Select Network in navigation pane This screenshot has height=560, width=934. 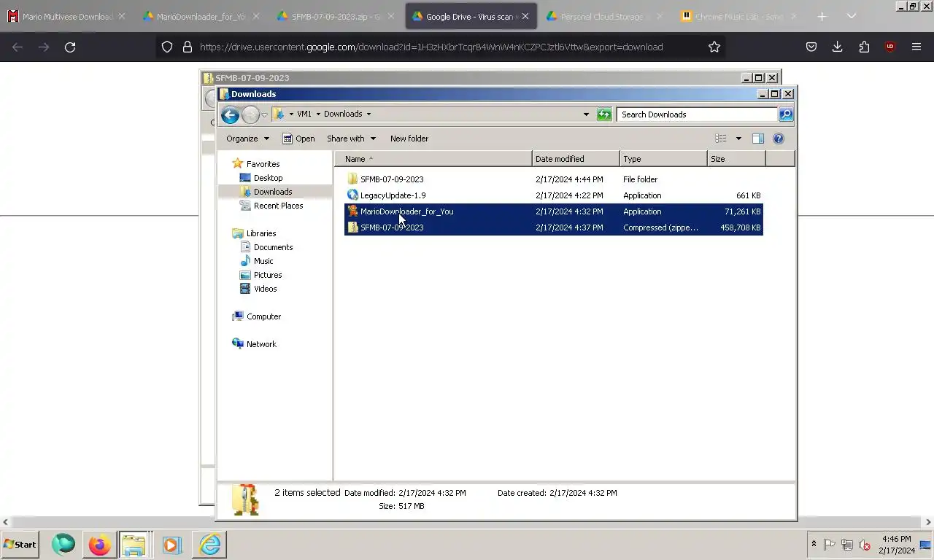point(254,344)
